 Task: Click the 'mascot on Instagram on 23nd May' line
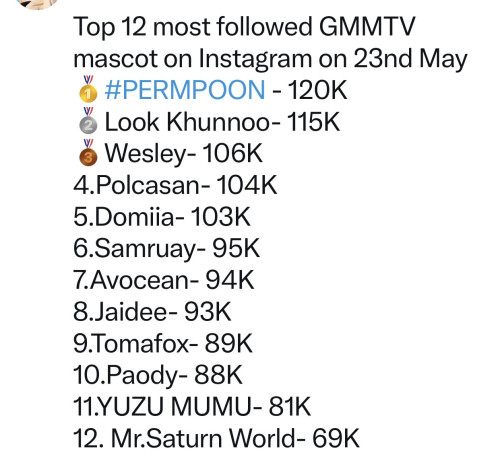point(270,59)
